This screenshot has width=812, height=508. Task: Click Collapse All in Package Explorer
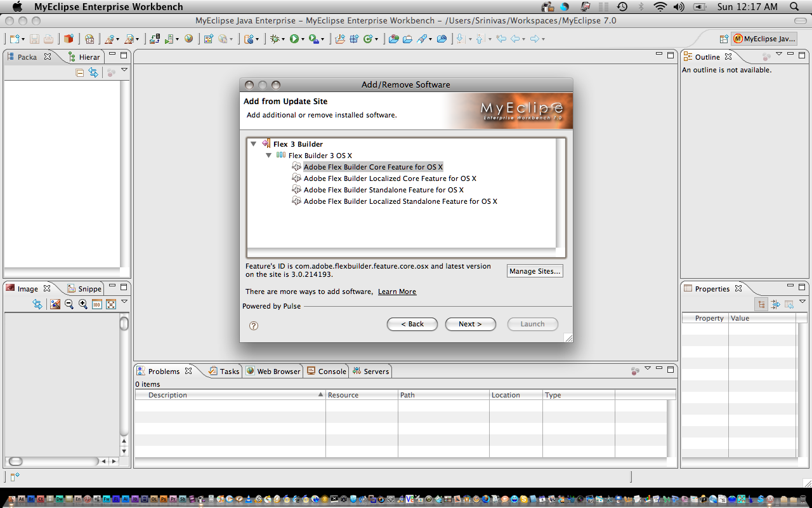point(80,72)
